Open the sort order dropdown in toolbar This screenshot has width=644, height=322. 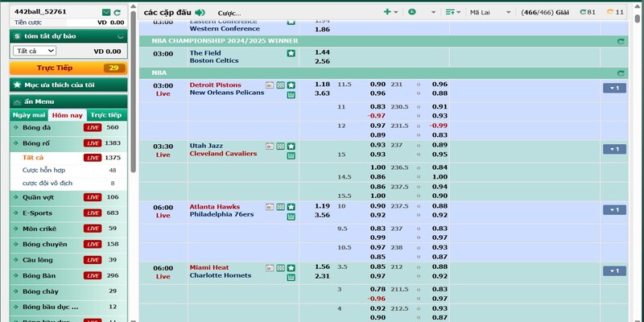[453, 12]
